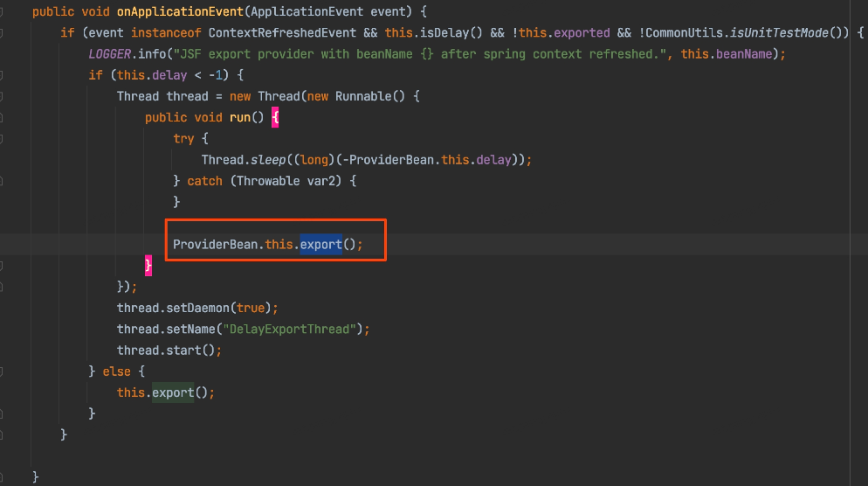868x486 pixels.
Task: Click the isUnitTestMode method call
Action: coord(779,32)
